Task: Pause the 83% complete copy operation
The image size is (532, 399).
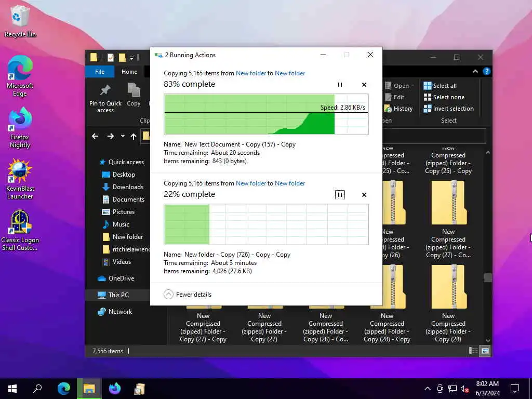Action: pos(340,85)
